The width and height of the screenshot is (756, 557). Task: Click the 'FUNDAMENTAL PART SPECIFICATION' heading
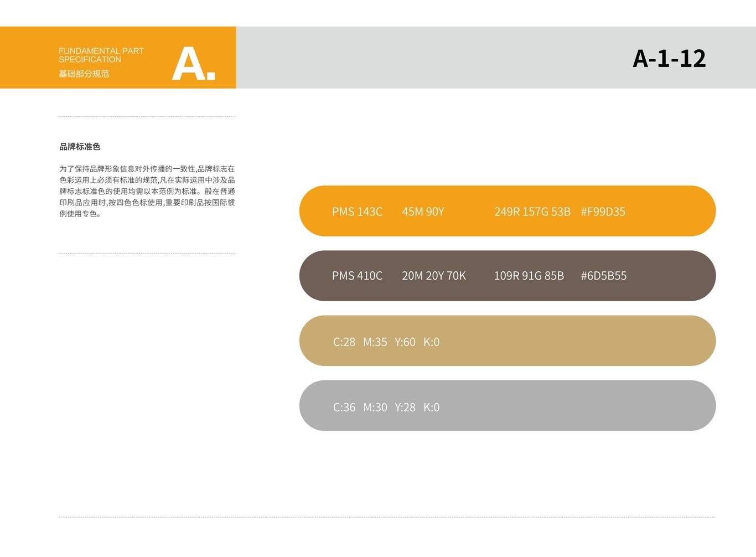101,55
